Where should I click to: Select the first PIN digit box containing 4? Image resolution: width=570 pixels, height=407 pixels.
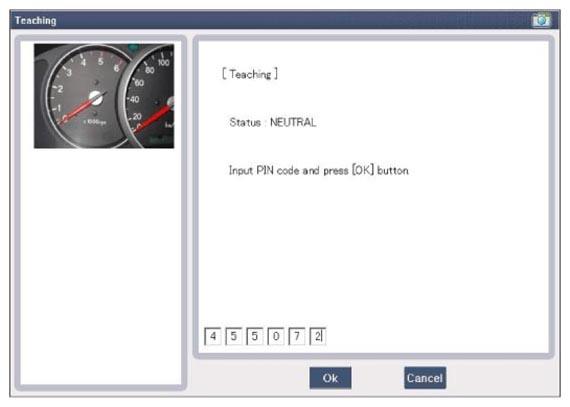point(213,336)
